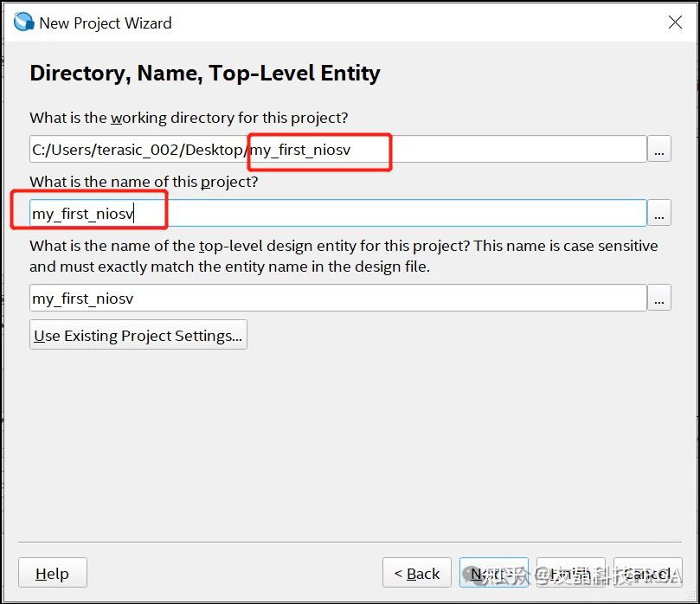Click the working directory path field
Image resolution: width=700 pixels, height=604 pixels.
(337, 150)
